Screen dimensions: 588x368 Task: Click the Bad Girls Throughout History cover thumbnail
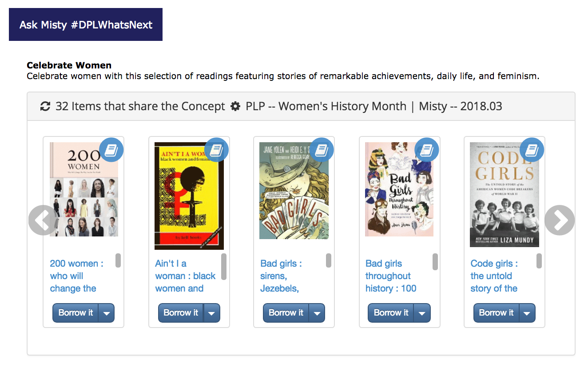[x=399, y=189]
